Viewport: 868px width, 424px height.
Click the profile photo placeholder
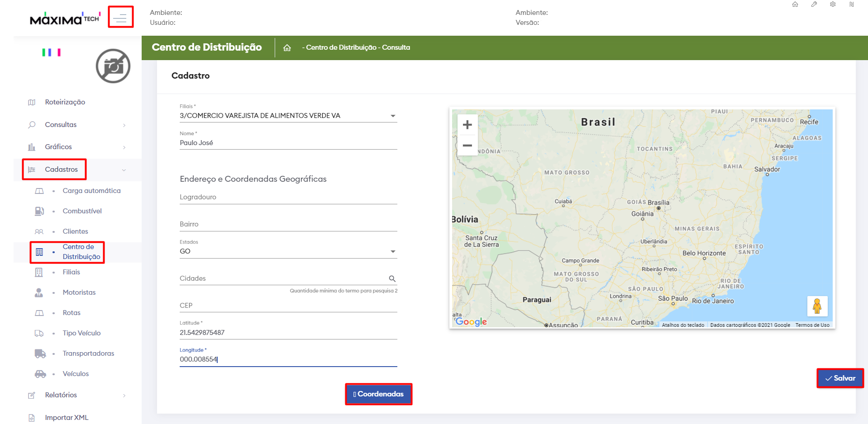113,66
